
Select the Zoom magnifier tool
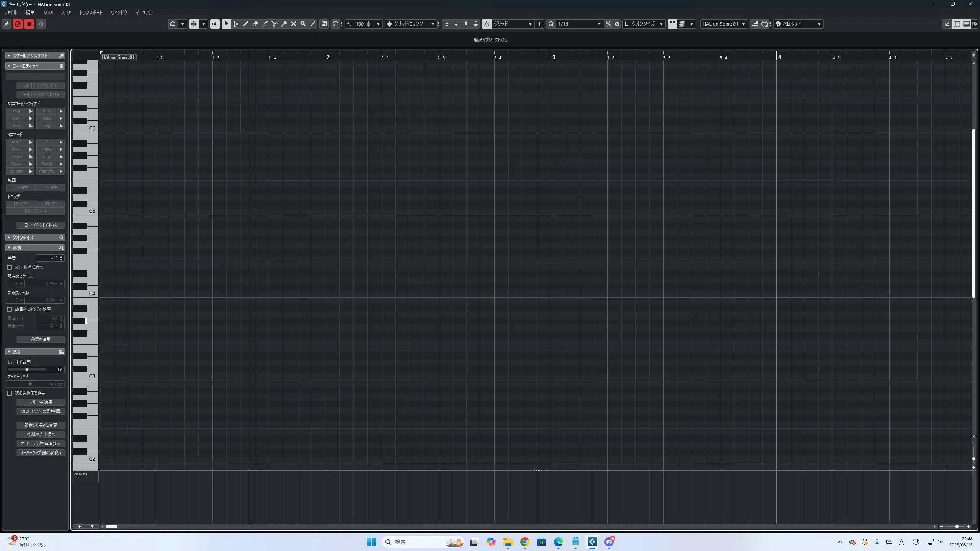point(303,24)
